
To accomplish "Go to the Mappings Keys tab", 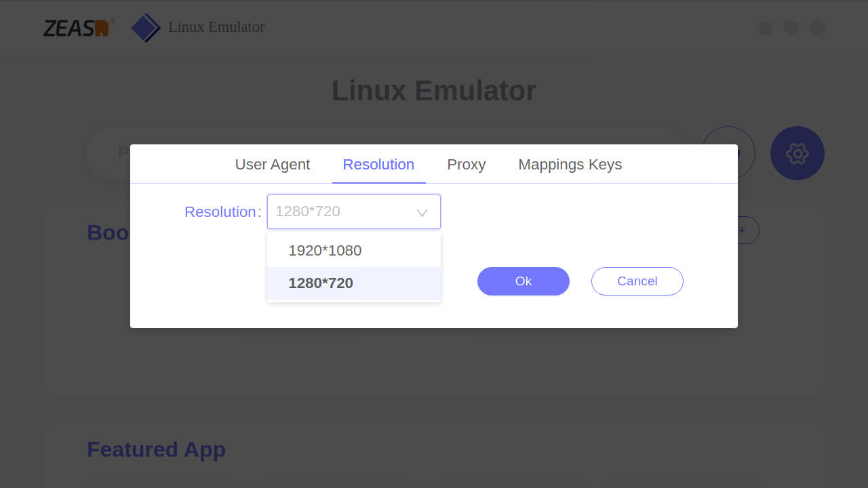I will pos(570,165).
